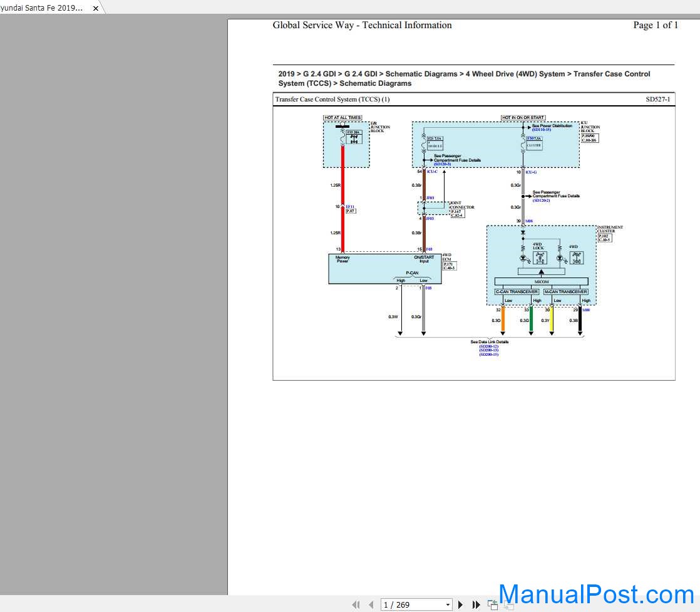Open the page number dropdown showing 1 / 269
Image resolution: width=700 pixels, height=612 pixels.
(x=447, y=605)
